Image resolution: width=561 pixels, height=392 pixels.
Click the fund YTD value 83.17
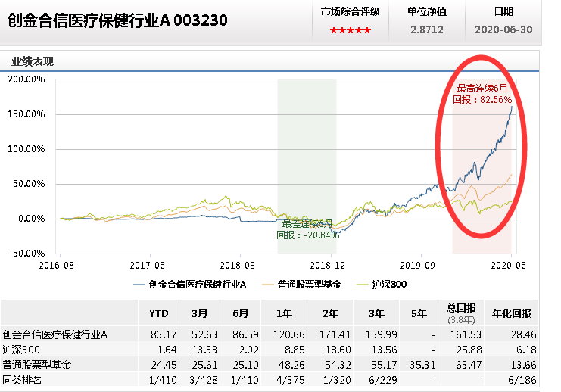[164, 334]
